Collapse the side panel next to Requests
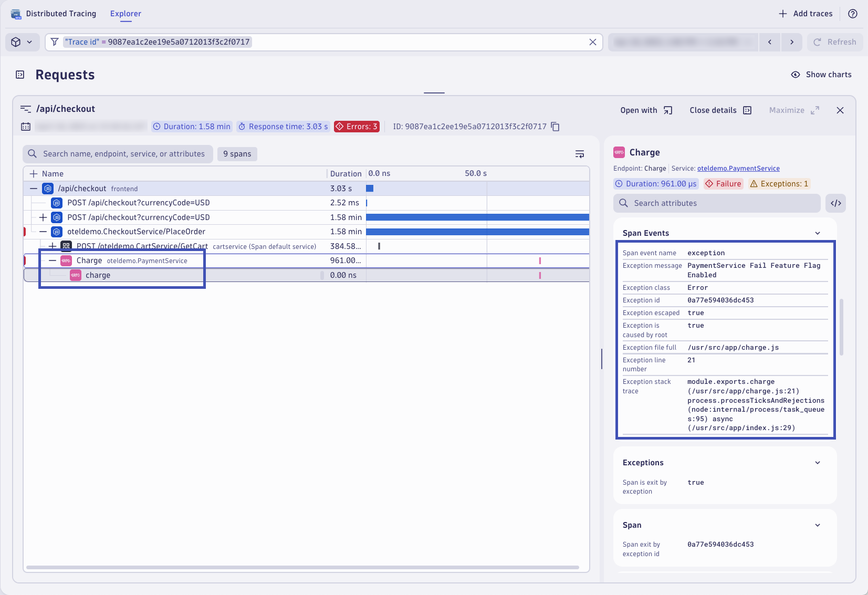Screen dimensions: 868x595 click(x=20, y=75)
